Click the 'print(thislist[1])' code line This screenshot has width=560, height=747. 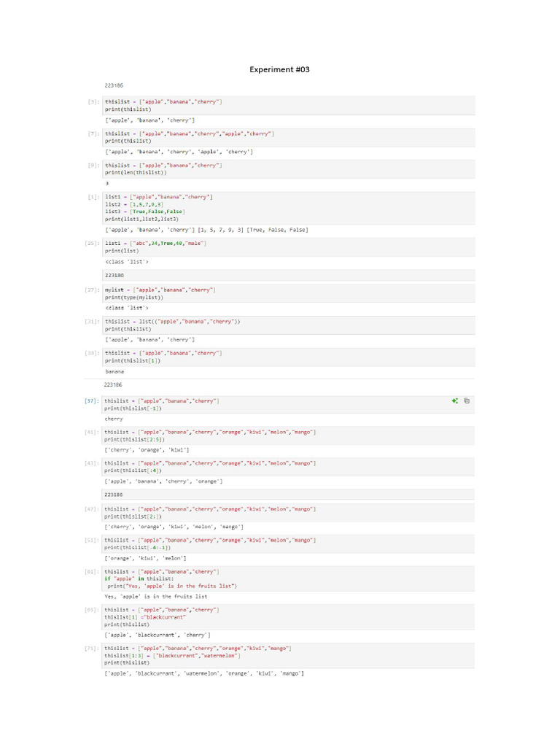[133, 360]
